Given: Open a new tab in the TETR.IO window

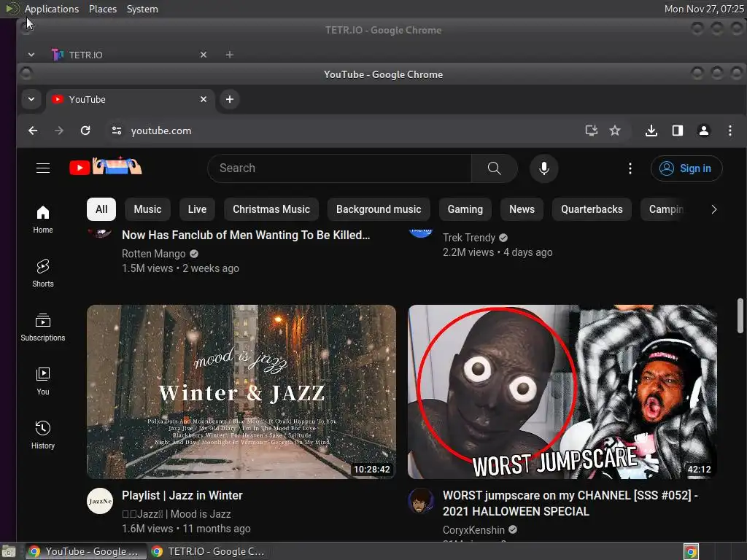Looking at the screenshot, I should click(230, 55).
